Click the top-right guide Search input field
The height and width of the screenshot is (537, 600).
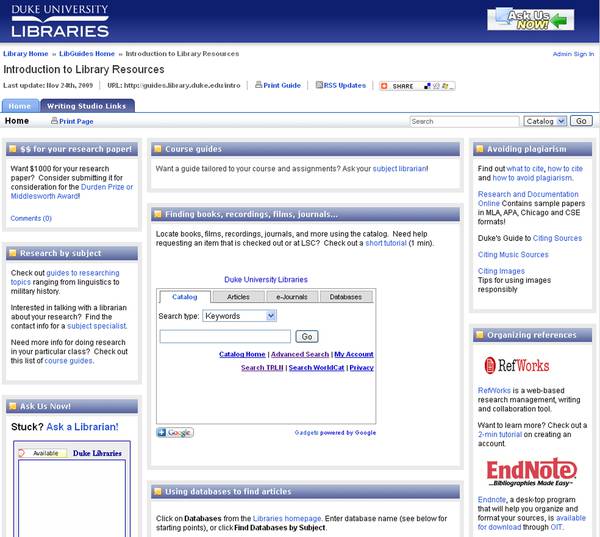coord(465,121)
